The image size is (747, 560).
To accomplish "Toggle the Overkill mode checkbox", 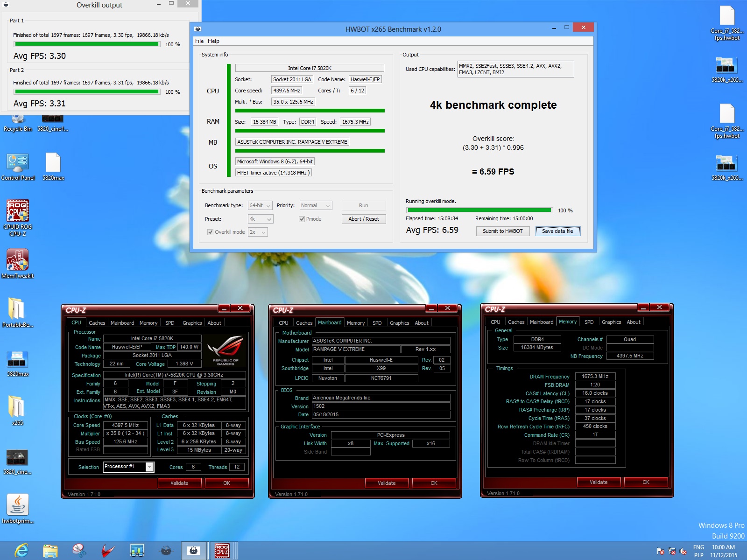I will [211, 232].
